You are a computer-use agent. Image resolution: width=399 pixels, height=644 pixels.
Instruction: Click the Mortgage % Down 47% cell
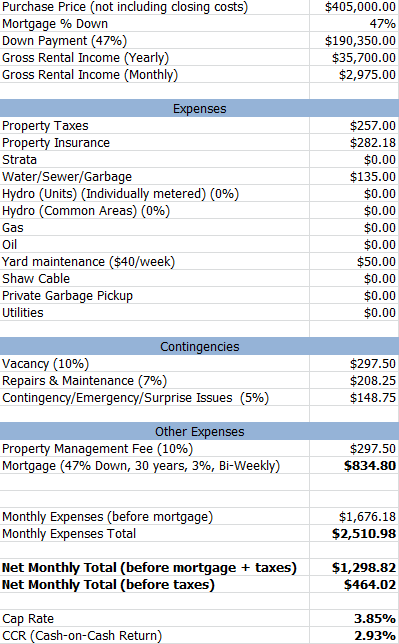click(x=354, y=24)
